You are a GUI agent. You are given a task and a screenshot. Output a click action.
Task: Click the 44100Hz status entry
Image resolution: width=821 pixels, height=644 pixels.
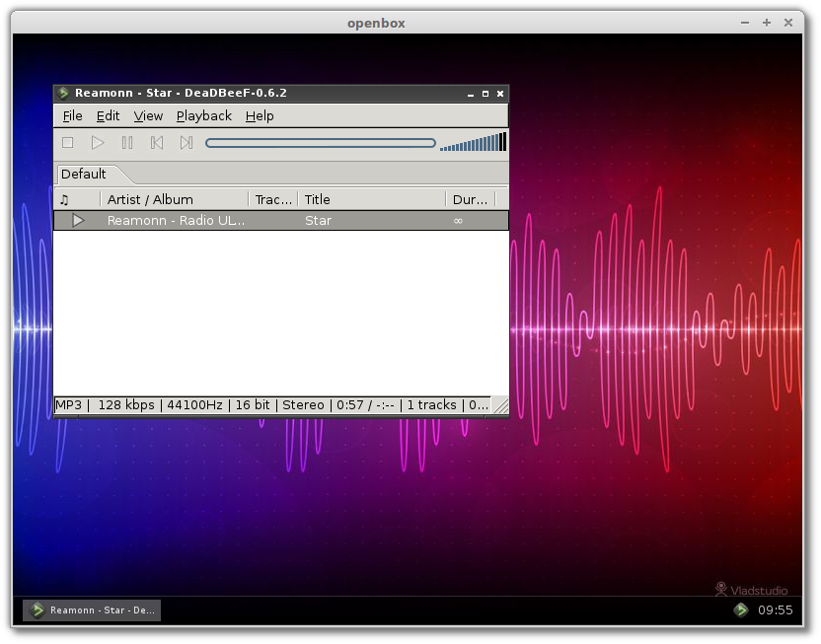[194, 405]
